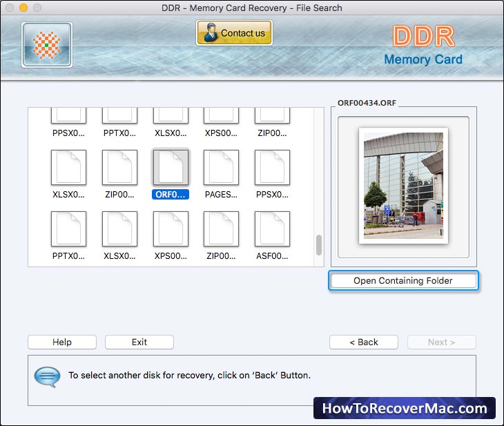The image size is (504, 426).
Task: Select XPS00 file icon in the ASF00 file's row
Action: pos(171,229)
